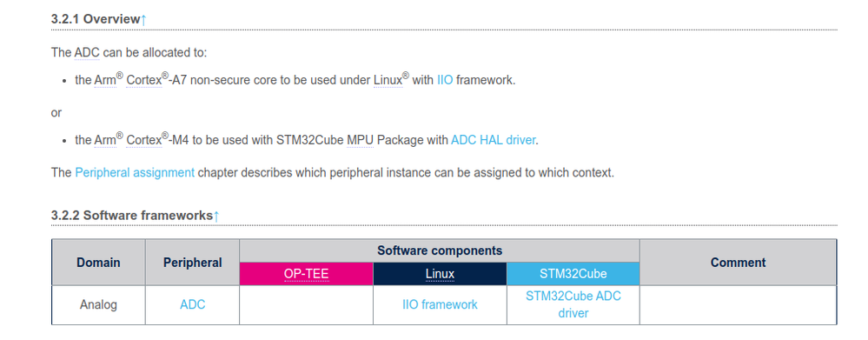Click the Peripheral column header

pyautogui.click(x=193, y=263)
